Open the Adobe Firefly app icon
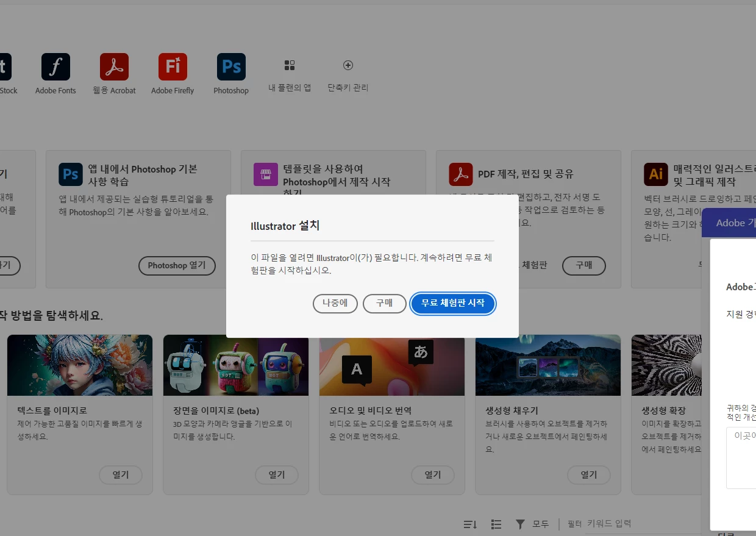The height and width of the screenshot is (536, 756). coord(173,67)
